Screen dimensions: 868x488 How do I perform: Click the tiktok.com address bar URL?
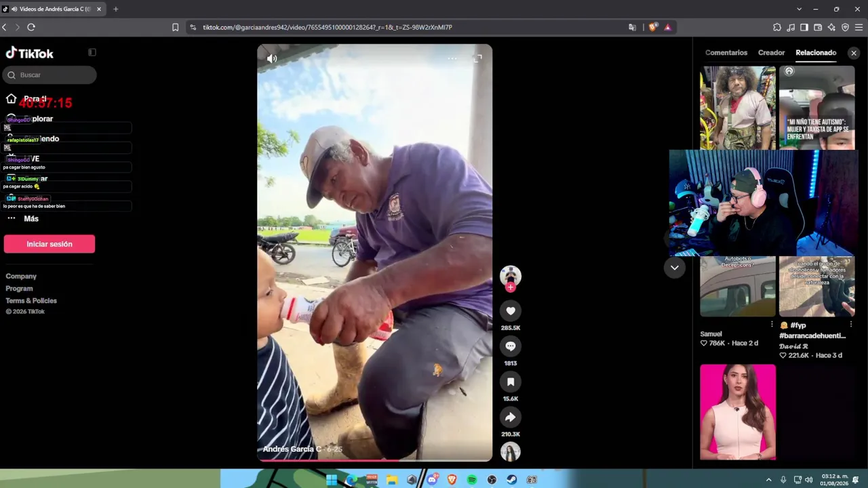(x=328, y=27)
